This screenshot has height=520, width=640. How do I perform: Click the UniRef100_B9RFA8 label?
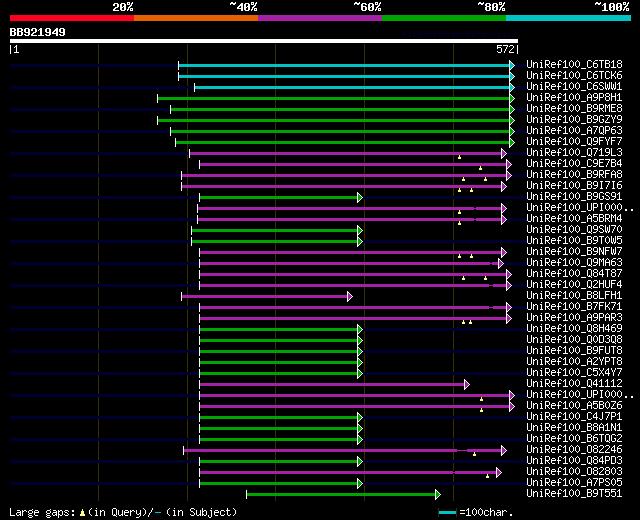(574, 175)
